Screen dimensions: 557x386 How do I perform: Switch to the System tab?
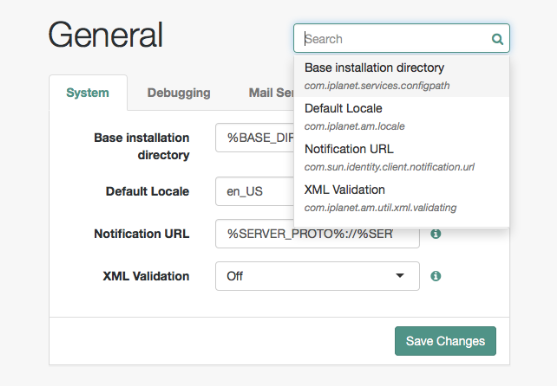tap(88, 93)
